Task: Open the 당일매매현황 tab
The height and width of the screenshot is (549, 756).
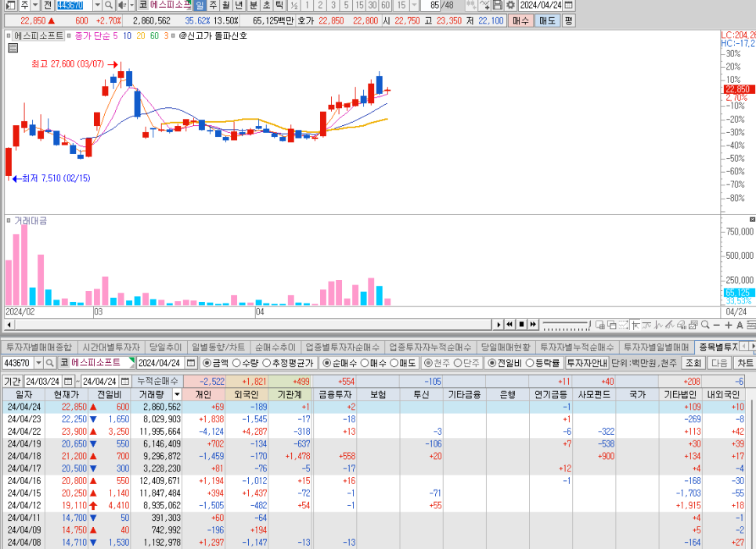Action: click(x=506, y=346)
